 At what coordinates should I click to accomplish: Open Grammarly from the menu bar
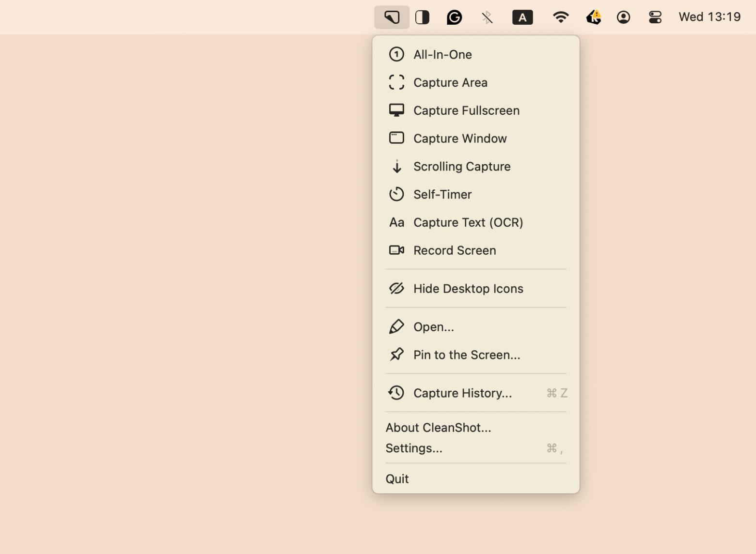[454, 17]
